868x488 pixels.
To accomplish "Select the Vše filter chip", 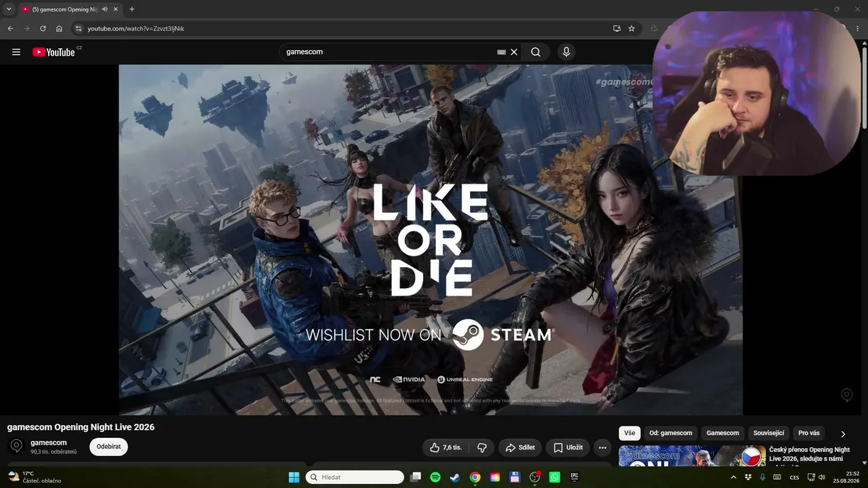I will click(x=629, y=433).
